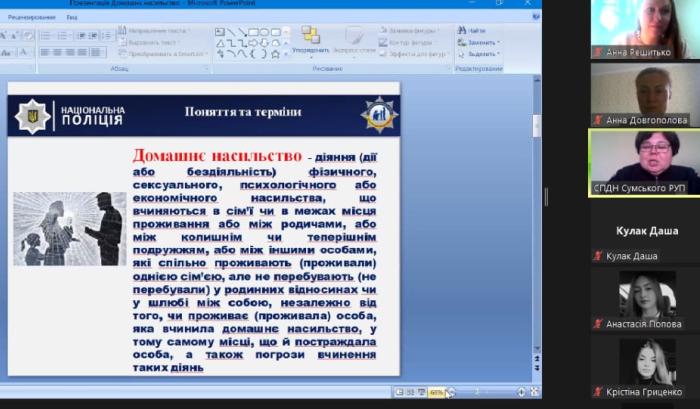Select the left brace shape
Image resolution: width=700 pixels, height=409 pixels.
coord(253,54)
